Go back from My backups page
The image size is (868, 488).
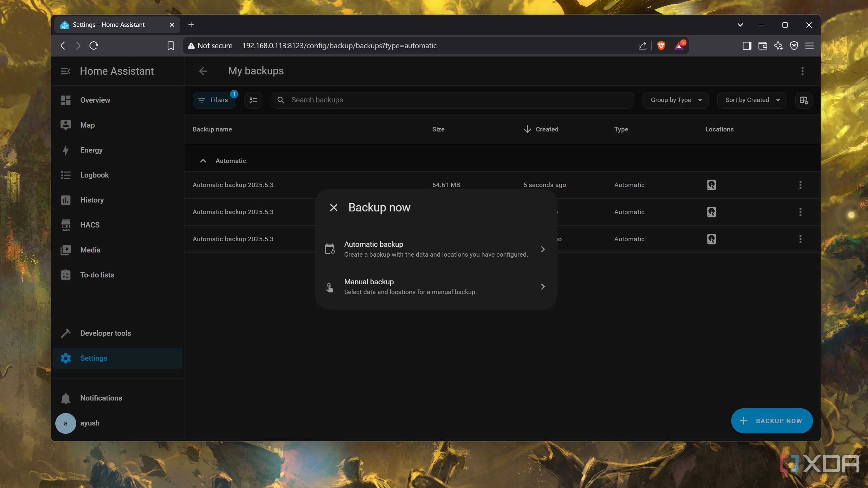tap(203, 71)
